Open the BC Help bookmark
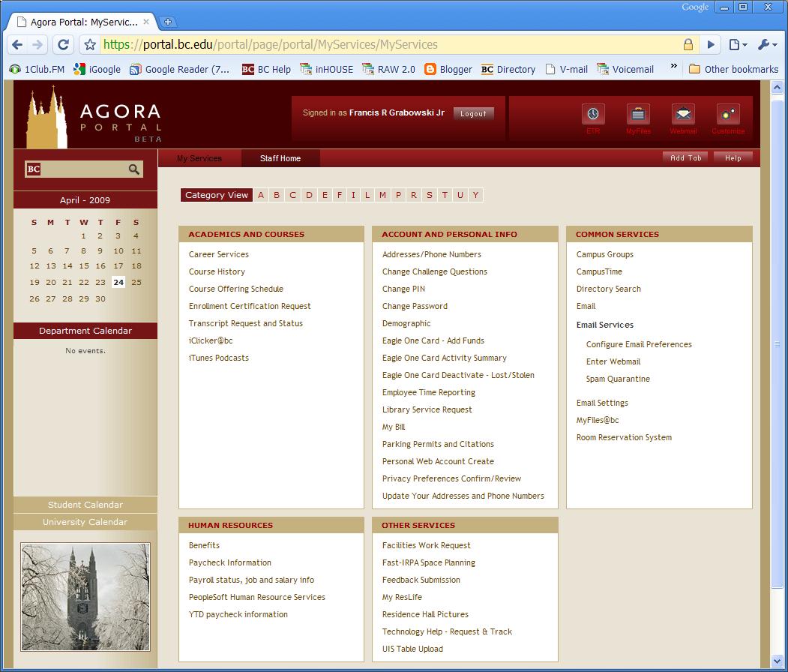Image resolution: width=788 pixels, height=672 pixels. tap(266, 69)
